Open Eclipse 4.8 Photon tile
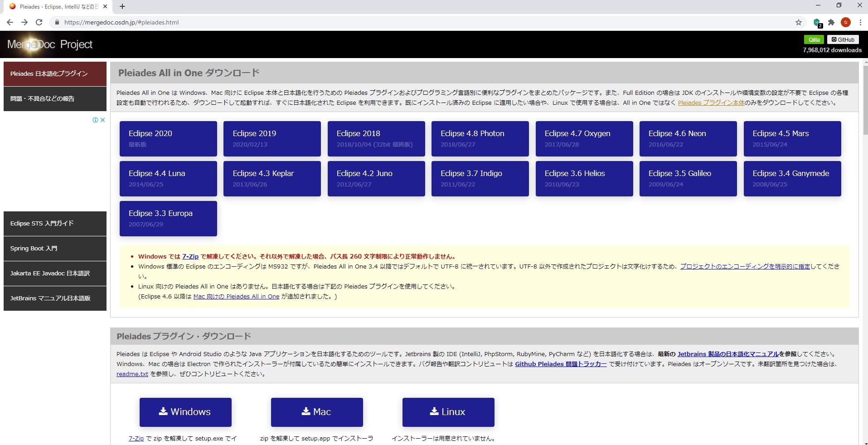The image size is (868, 445). click(480, 138)
